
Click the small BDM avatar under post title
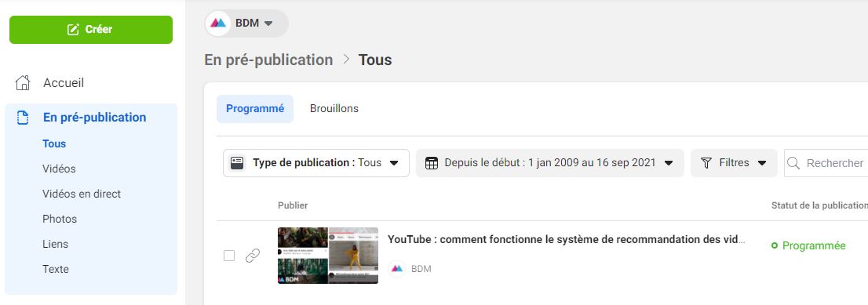(x=396, y=268)
